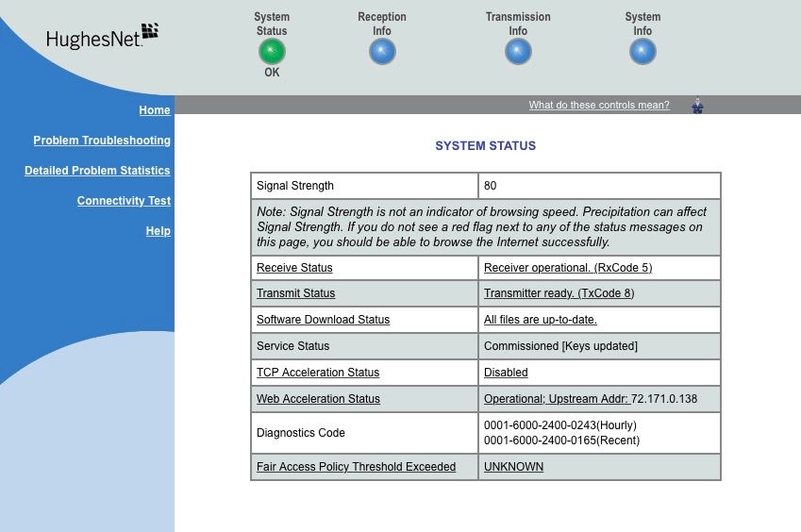801x532 pixels.
Task: Open Software Download Status link
Action: click(x=323, y=320)
